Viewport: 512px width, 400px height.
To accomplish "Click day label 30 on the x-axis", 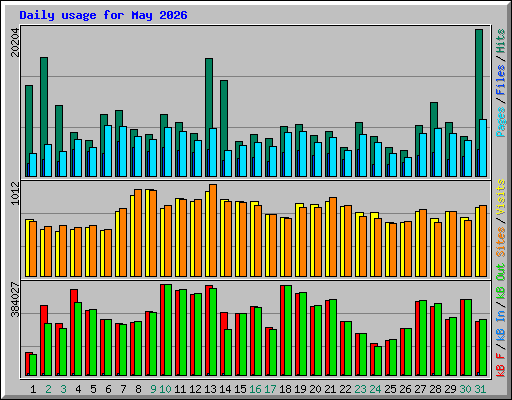I will [x=465, y=389].
